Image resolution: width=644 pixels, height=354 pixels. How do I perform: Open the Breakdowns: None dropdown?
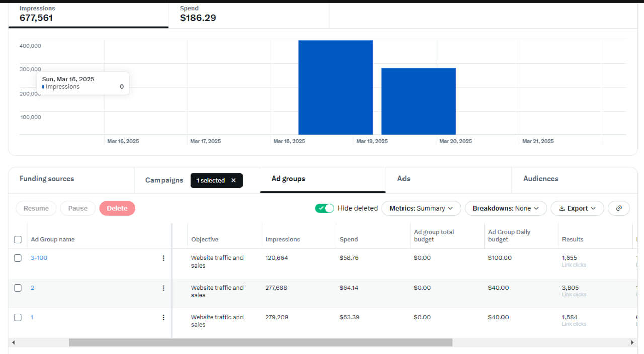click(x=506, y=208)
